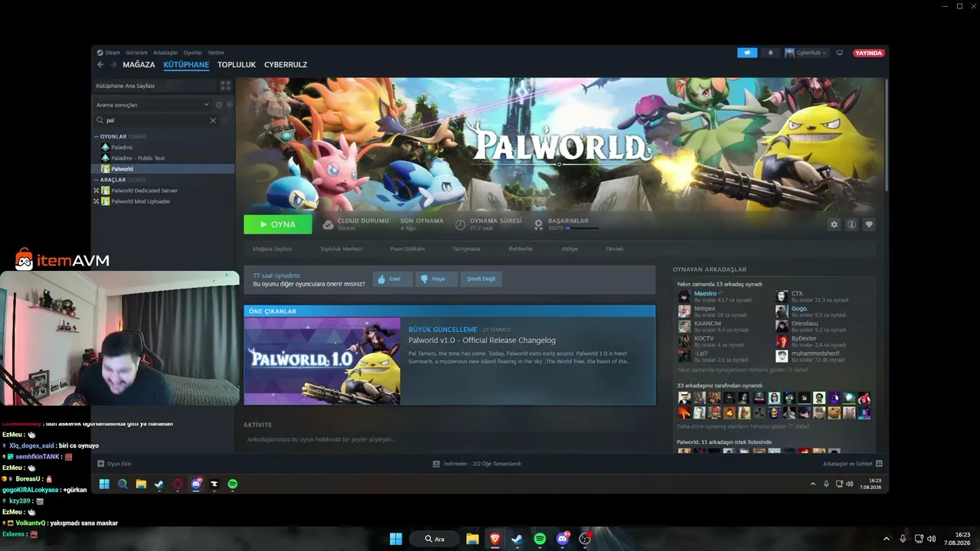Open the CYBERRULZ profile tab

pyautogui.click(x=286, y=65)
